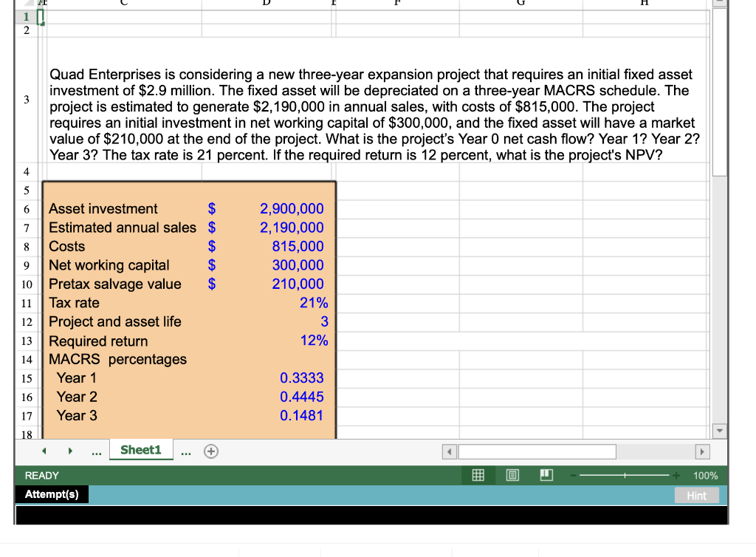Click column H header to select column
The image size is (756, 557).
pos(643,4)
